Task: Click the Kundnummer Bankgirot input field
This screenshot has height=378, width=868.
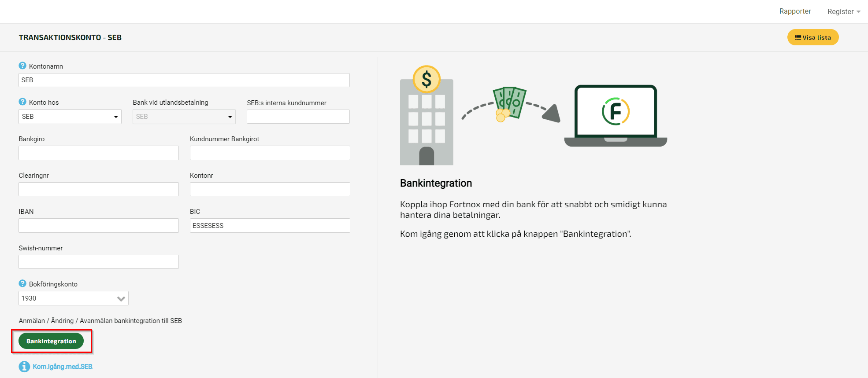Action: (270, 153)
